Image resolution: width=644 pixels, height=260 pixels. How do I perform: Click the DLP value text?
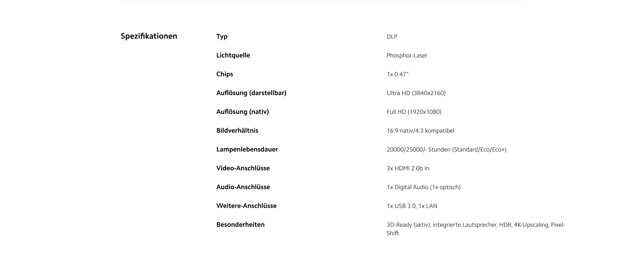(x=392, y=37)
